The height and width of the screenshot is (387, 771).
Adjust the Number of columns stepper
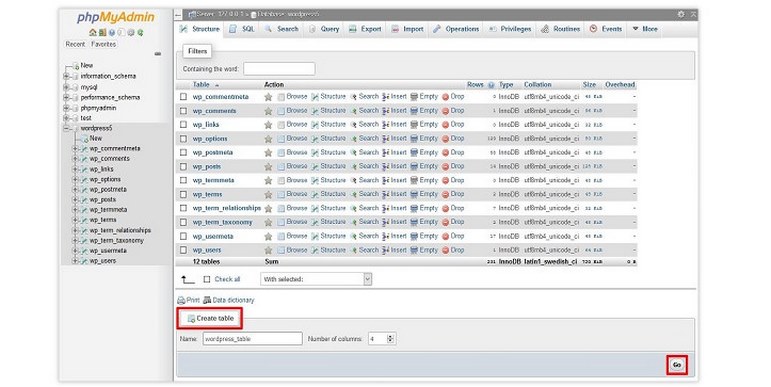390,339
